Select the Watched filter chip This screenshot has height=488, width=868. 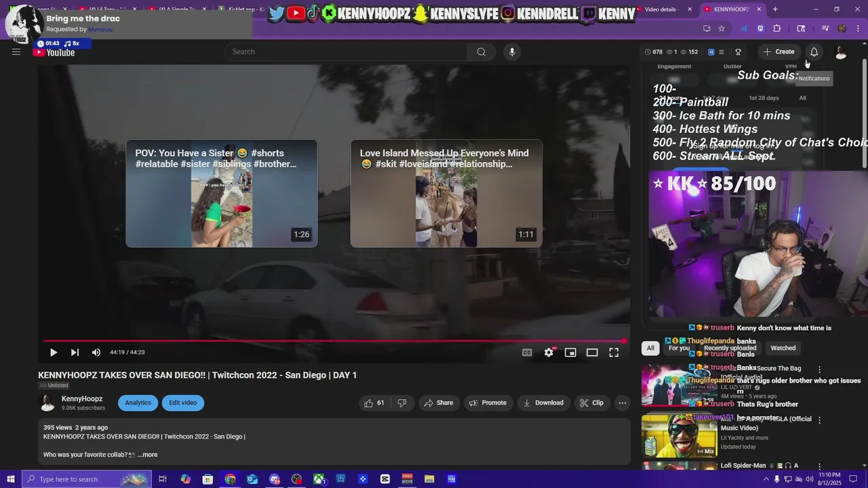pos(783,348)
